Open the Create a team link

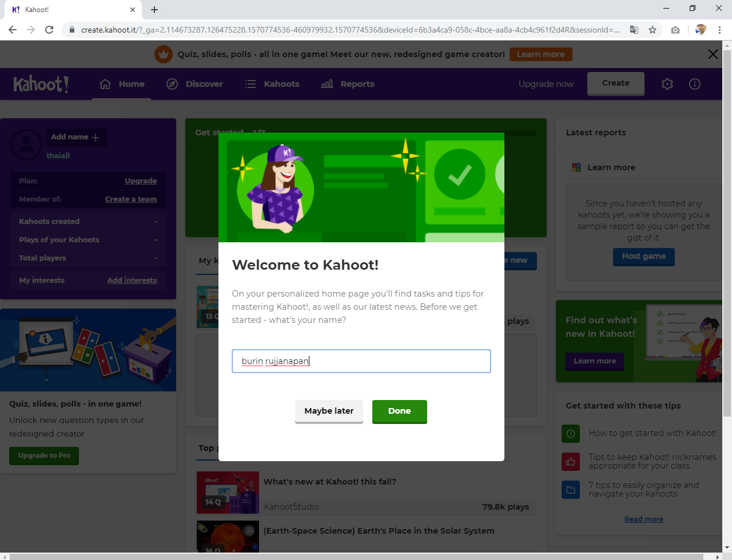[x=130, y=199]
